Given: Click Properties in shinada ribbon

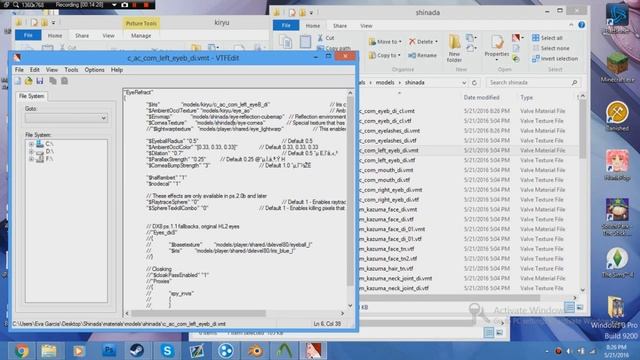Looking at the screenshot, I should pos(497,49).
